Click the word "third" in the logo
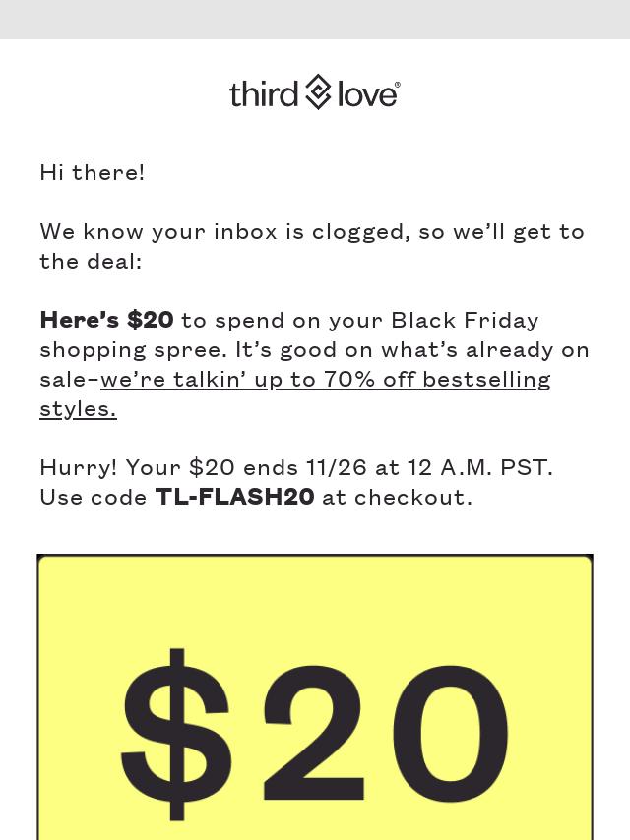This screenshot has height=840, width=630. 263,93
